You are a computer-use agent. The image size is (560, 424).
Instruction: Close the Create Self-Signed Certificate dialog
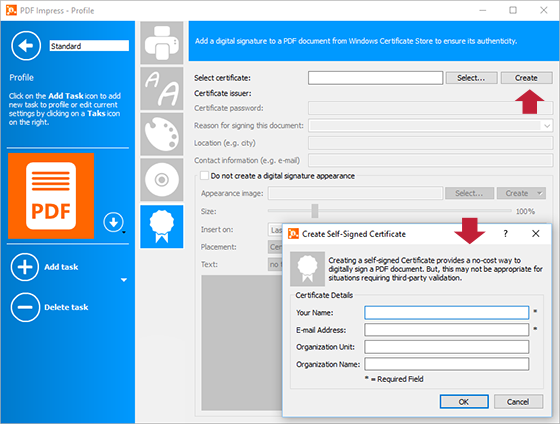coord(536,234)
